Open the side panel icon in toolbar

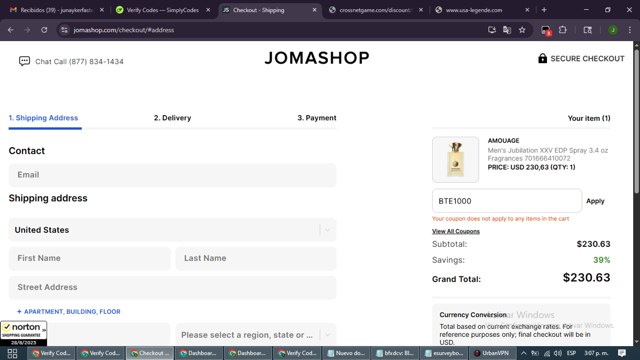click(x=588, y=30)
